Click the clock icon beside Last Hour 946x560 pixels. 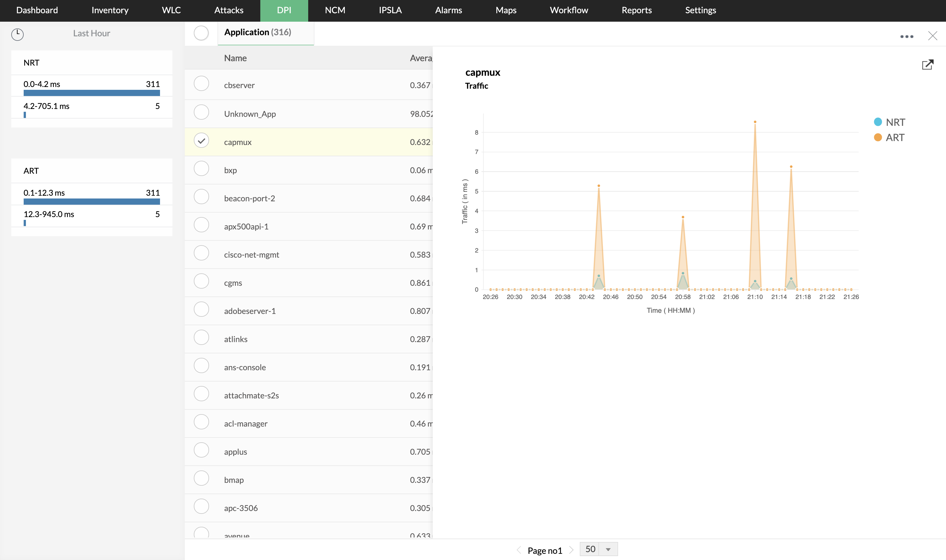pos(17,34)
